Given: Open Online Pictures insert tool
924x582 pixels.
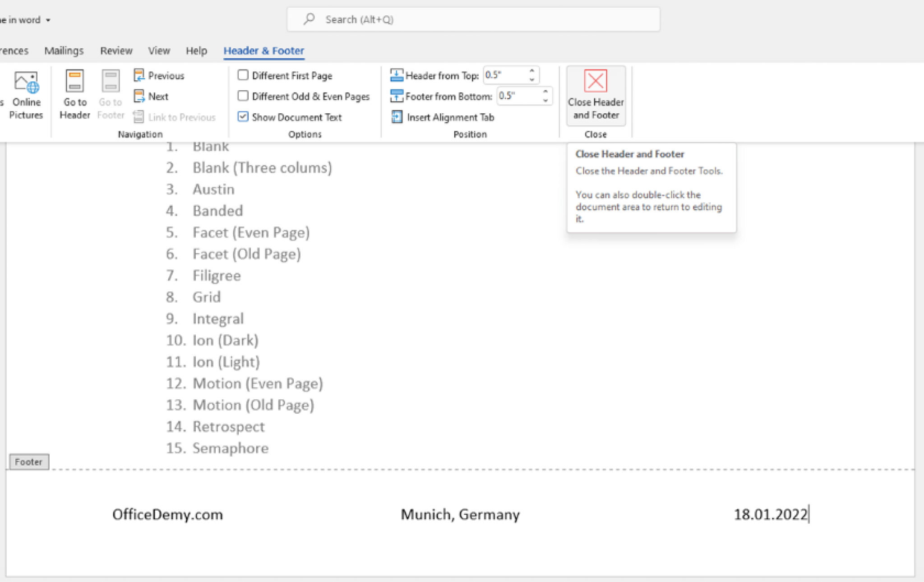Looking at the screenshot, I should pos(26,95).
